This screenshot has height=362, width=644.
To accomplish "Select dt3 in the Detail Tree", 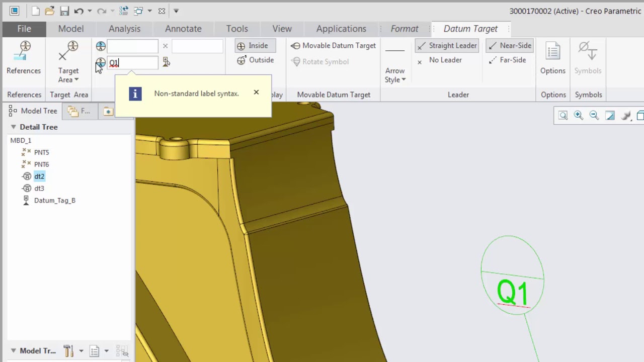I will [x=39, y=189].
